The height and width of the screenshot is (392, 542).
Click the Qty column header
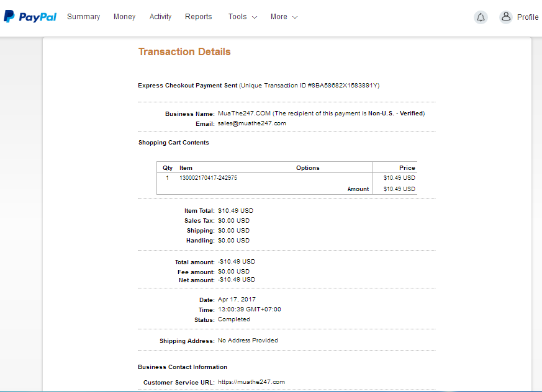point(168,168)
